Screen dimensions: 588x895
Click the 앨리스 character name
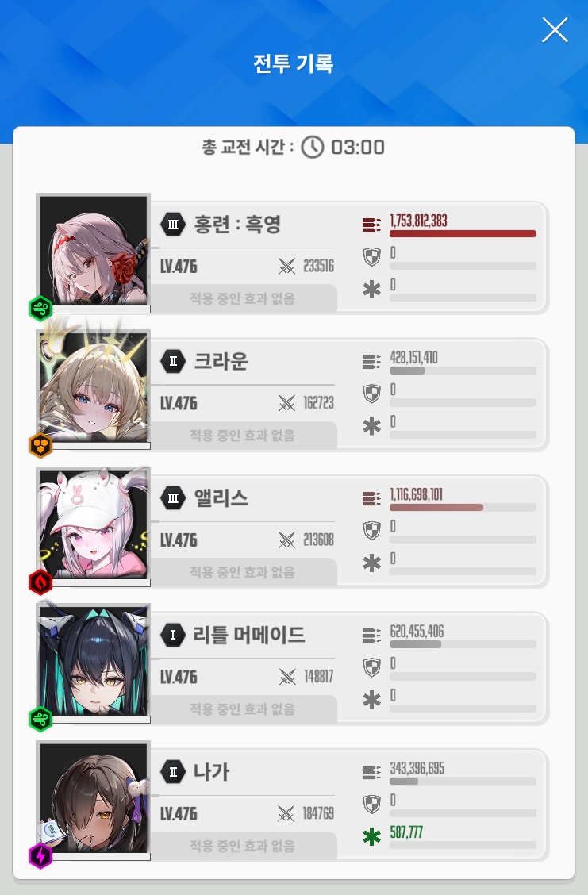click(221, 498)
